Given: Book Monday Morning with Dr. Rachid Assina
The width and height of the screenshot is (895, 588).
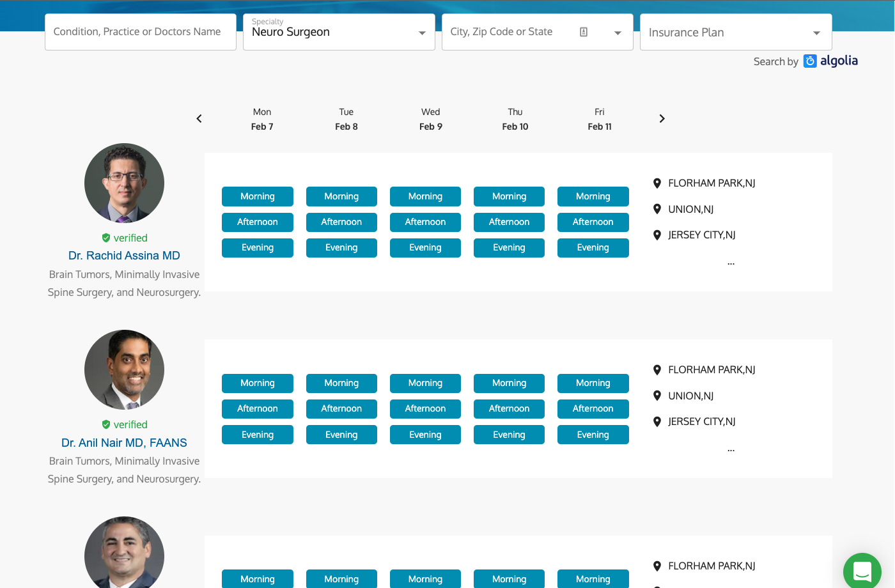Looking at the screenshot, I should [258, 196].
